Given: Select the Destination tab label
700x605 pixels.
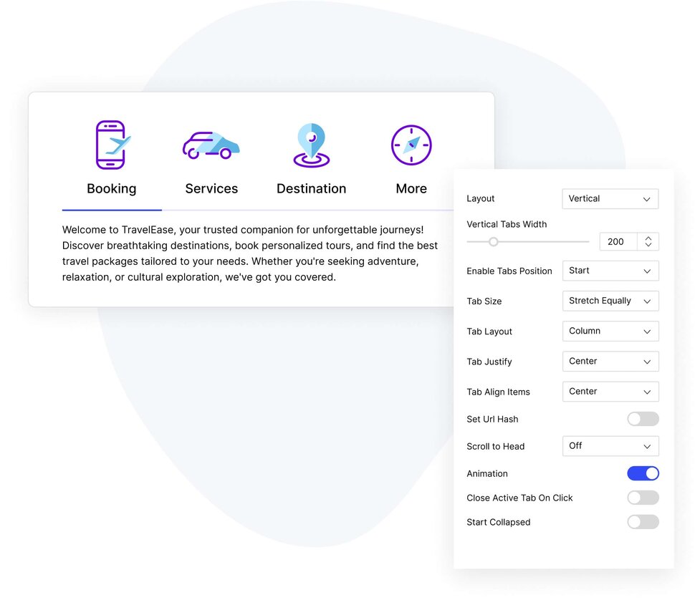Looking at the screenshot, I should click(311, 189).
